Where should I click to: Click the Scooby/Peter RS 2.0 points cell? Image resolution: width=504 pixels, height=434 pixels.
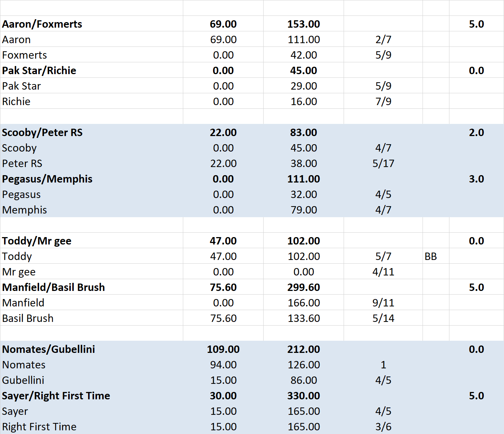pos(476,132)
